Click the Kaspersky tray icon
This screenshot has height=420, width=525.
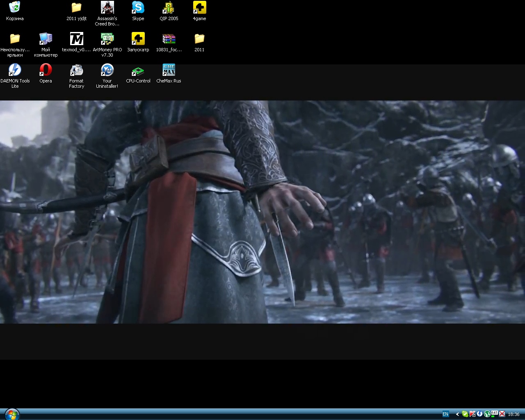(472, 414)
